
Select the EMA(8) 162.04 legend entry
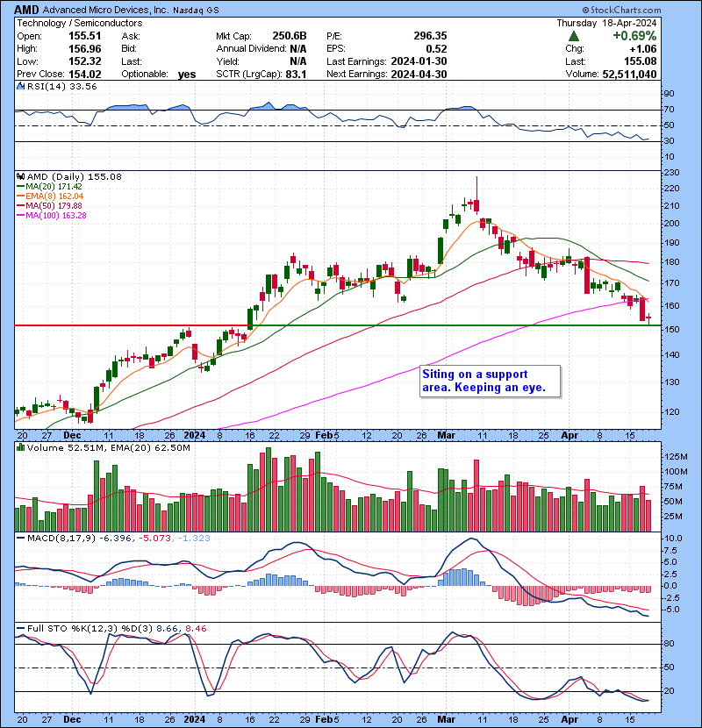[50, 196]
